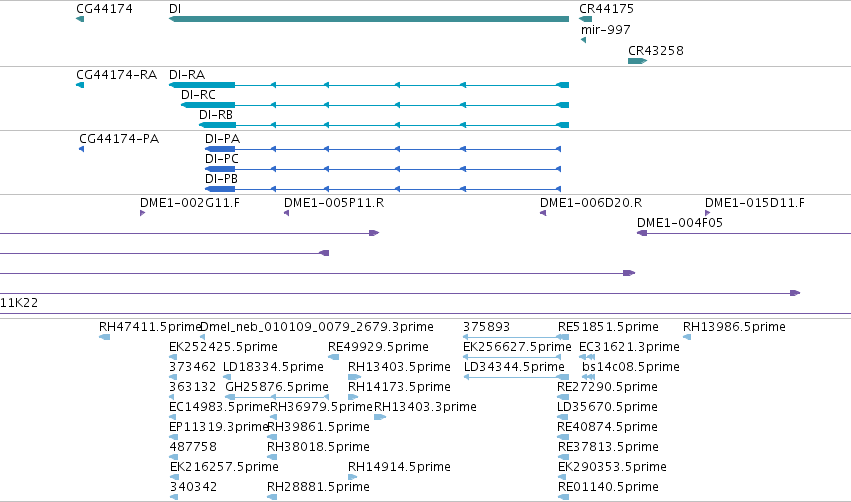Click EST RH38018.5prime

(319, 448)
